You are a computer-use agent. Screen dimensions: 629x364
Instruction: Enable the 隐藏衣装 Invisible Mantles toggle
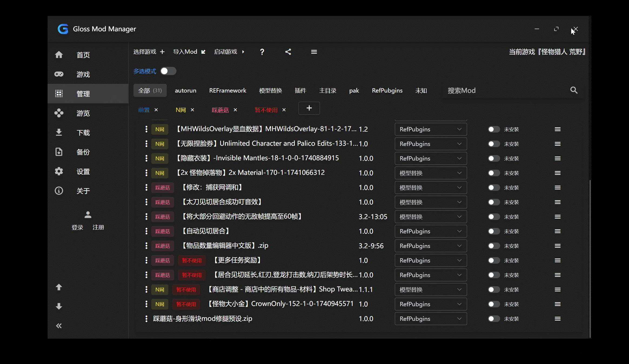[x=494, y=158]
